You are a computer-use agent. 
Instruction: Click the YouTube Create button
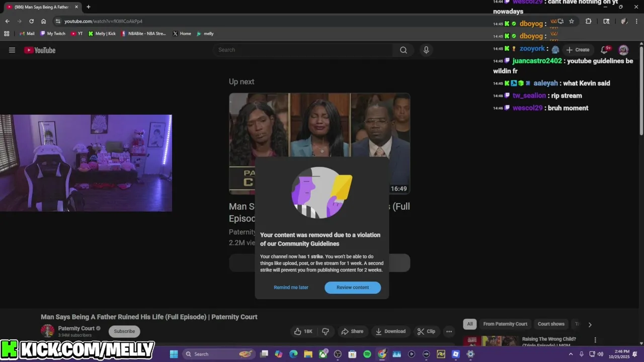pyautogui.click(x=578, y=50)
